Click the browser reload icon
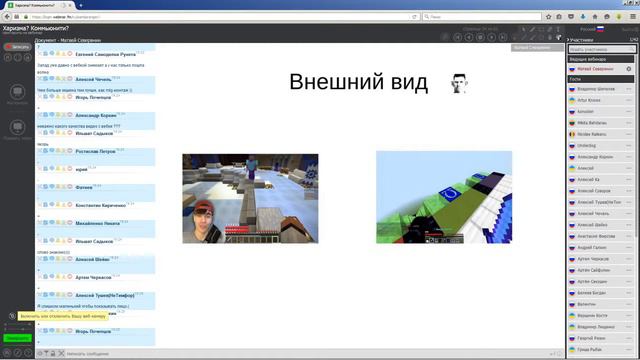 (414, 17)
